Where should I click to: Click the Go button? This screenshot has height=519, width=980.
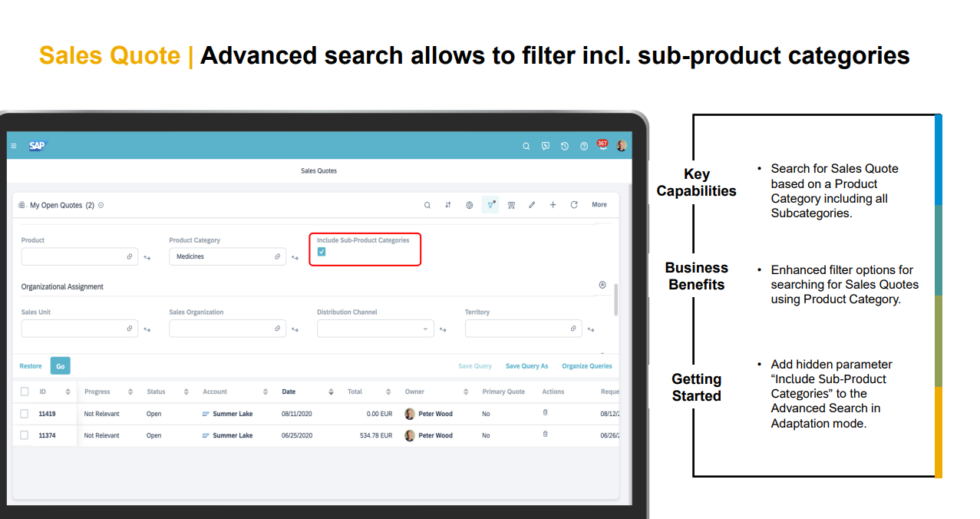tap(60, 366)
